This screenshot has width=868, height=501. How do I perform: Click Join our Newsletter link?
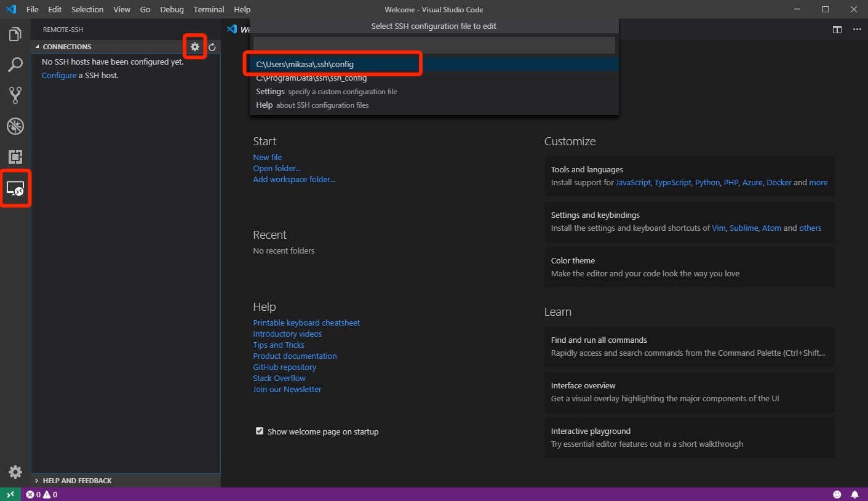(x=287, y=390)
